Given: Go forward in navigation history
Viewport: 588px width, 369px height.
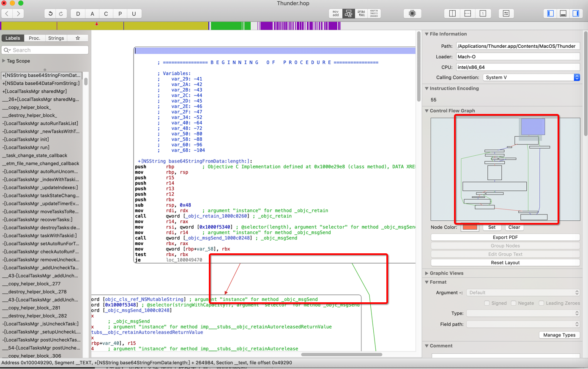Looking at the screenshot, I should click(18, 14).
